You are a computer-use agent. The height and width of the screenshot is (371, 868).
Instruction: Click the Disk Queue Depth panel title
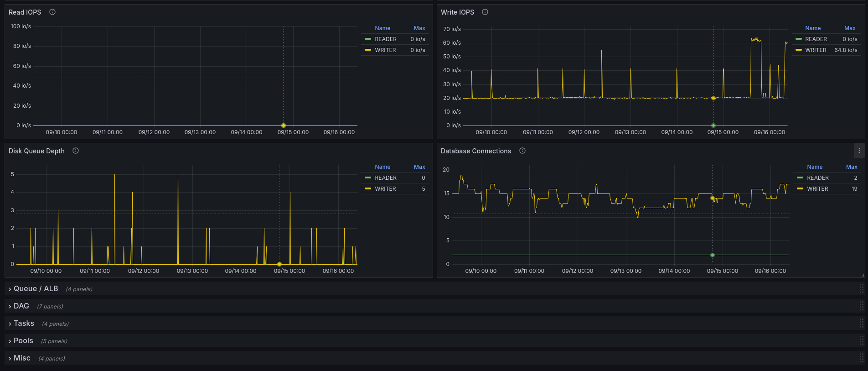(x=36, y=151)
